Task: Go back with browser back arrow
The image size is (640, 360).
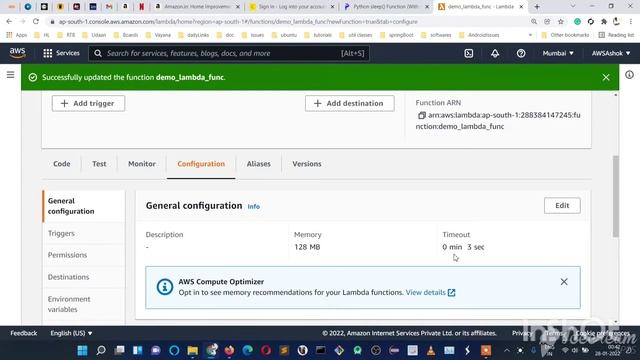Action: [x=9, y=22]
